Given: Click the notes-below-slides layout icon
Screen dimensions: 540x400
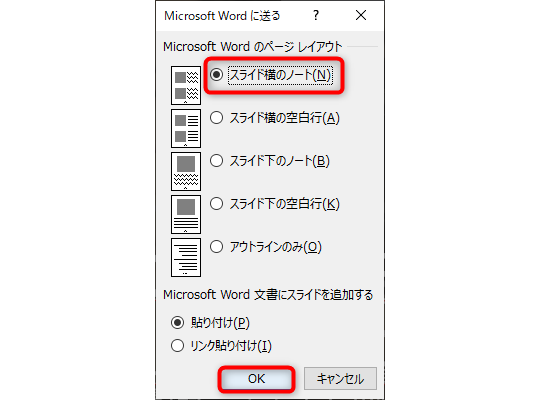Looking at the screenshot, I should (186, 171).
